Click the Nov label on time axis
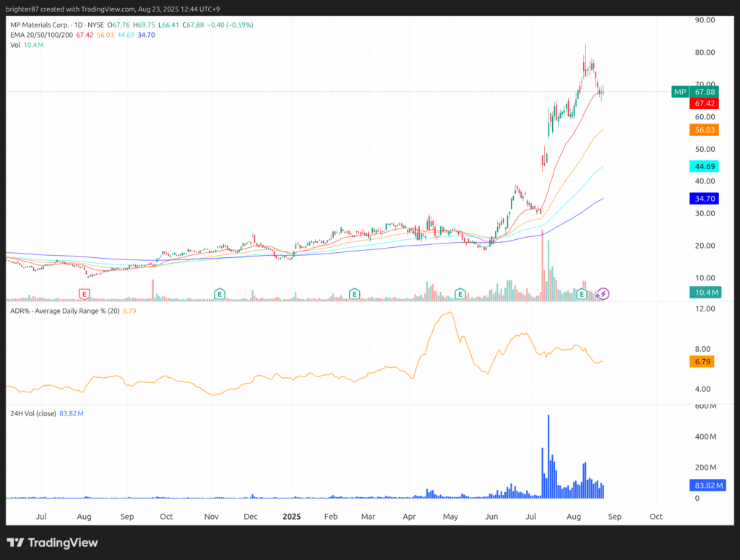Image resolution: width=740 pixels, height=560 pixels. (x=212, y=517)
